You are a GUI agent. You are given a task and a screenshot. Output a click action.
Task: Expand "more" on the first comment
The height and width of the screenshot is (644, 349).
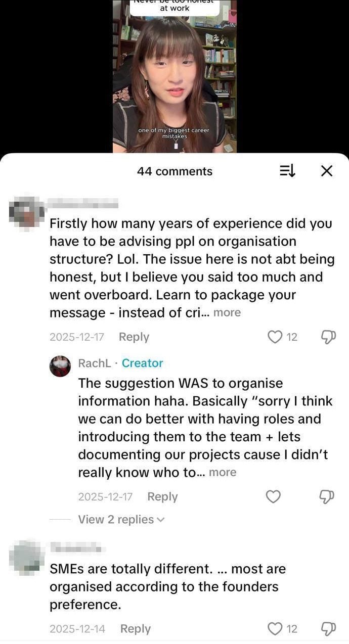pos(227,312)
